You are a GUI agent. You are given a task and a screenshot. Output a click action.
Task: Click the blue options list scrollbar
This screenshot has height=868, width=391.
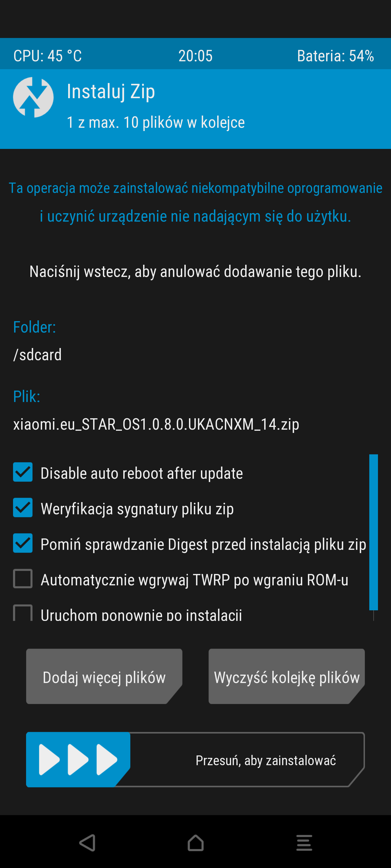[373, 532]
